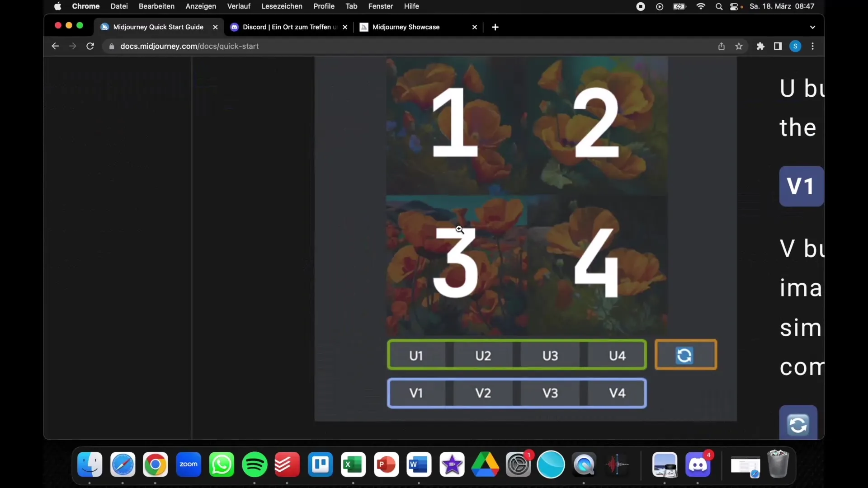Screen dimensions: 868x488
Task: Open the Chrome profile avatar S
Action: [x=795, y=46]
